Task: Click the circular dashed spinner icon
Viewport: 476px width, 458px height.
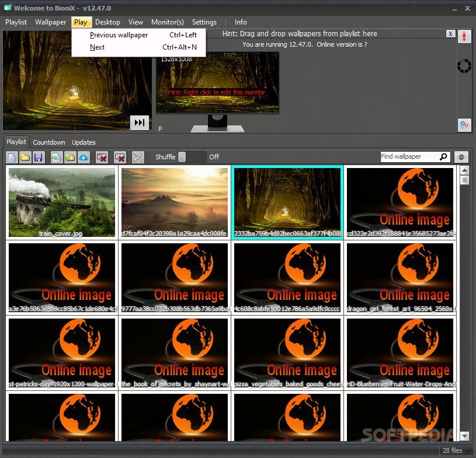Action: pyautogui.click(x=464, y=66)
